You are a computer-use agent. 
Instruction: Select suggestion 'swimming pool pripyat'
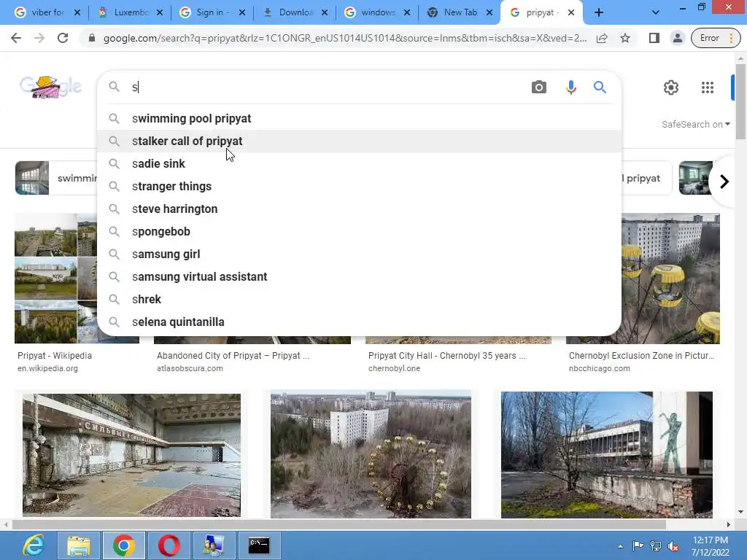(359, 119)
